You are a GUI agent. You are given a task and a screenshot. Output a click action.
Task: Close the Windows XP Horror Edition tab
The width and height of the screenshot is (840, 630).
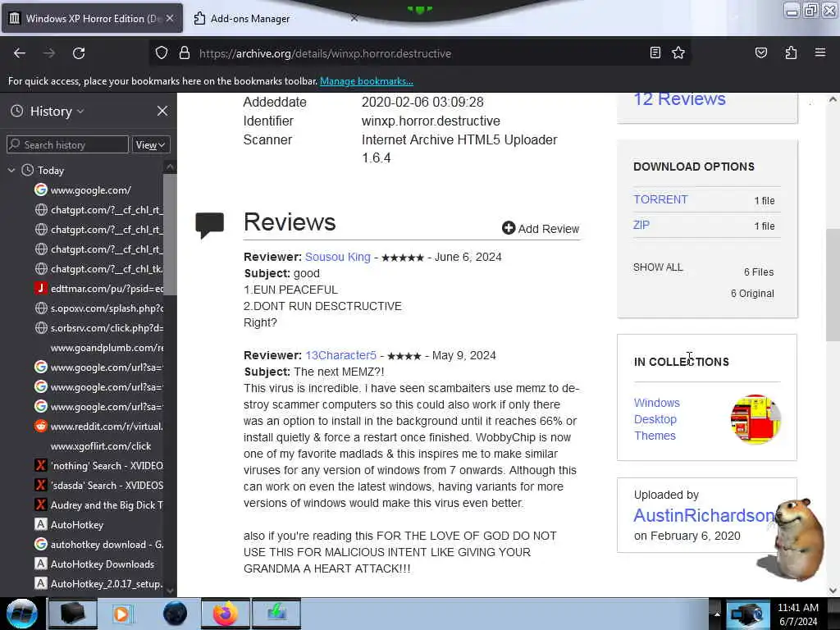170,18
